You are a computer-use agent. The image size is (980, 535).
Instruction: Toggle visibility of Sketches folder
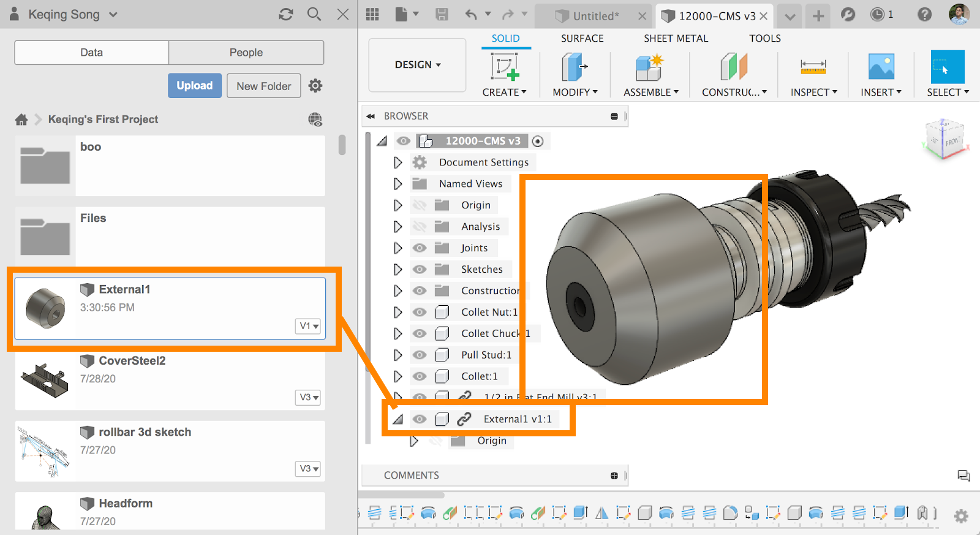pyautogui.click(x=420, y=269)
